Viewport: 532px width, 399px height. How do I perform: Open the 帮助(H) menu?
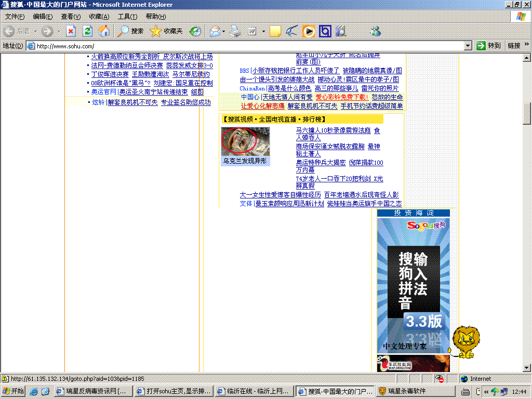pos(156,16)
